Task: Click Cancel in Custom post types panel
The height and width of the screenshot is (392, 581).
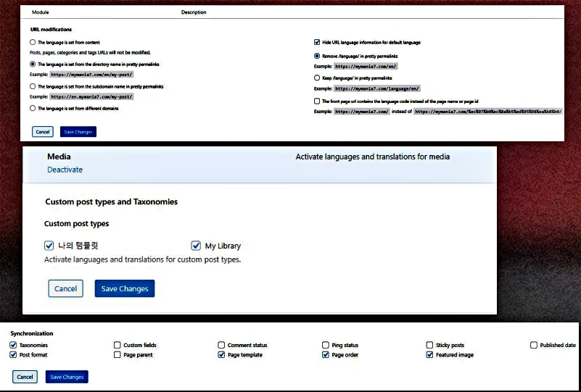Action: [65, 288]
